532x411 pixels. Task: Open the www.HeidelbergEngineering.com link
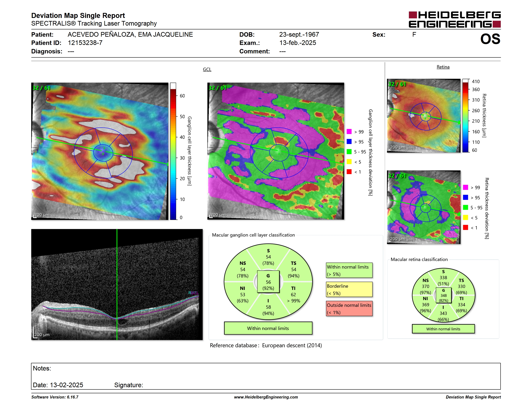(x=266, y=397)
